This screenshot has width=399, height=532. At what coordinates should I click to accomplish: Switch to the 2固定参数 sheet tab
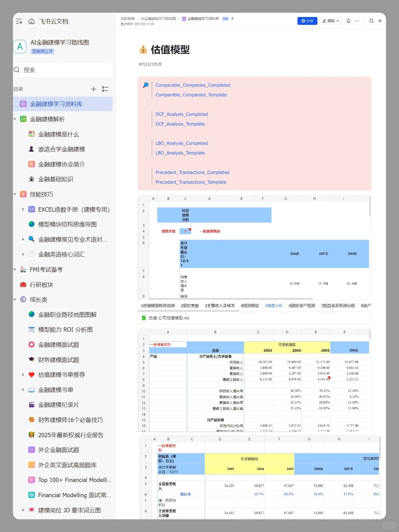click(190, 306)
